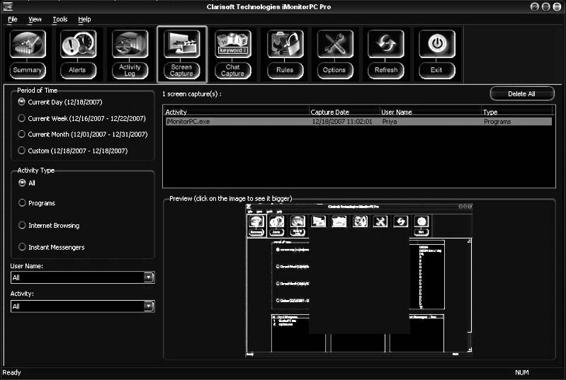The width and height of the screenshot is (566, 380).
Task: Open the Summary toolbar icon
Action: pyautogui.click(x=28, y=44)
